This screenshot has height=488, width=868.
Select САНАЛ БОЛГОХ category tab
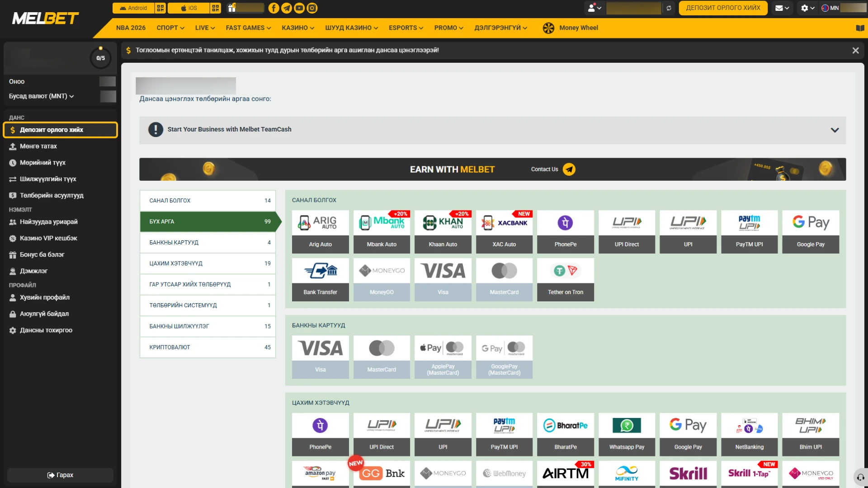[208, 201]
